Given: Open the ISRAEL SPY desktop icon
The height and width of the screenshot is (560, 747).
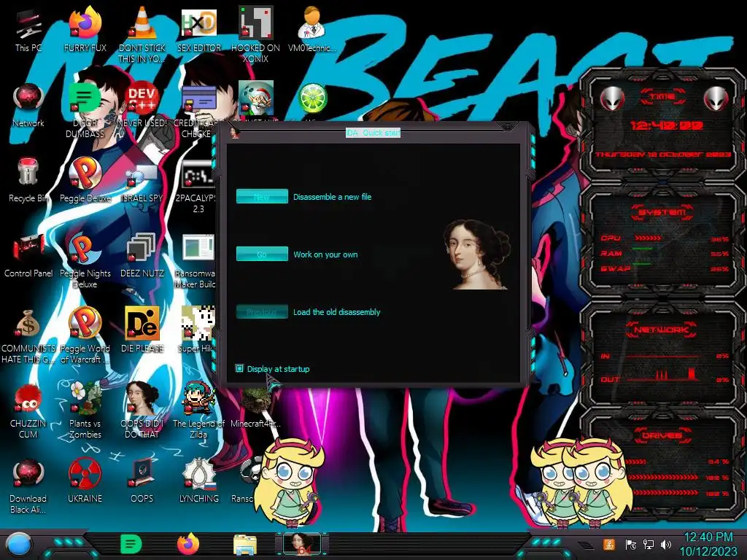Looking at the screenshot, I should point(142,176).
